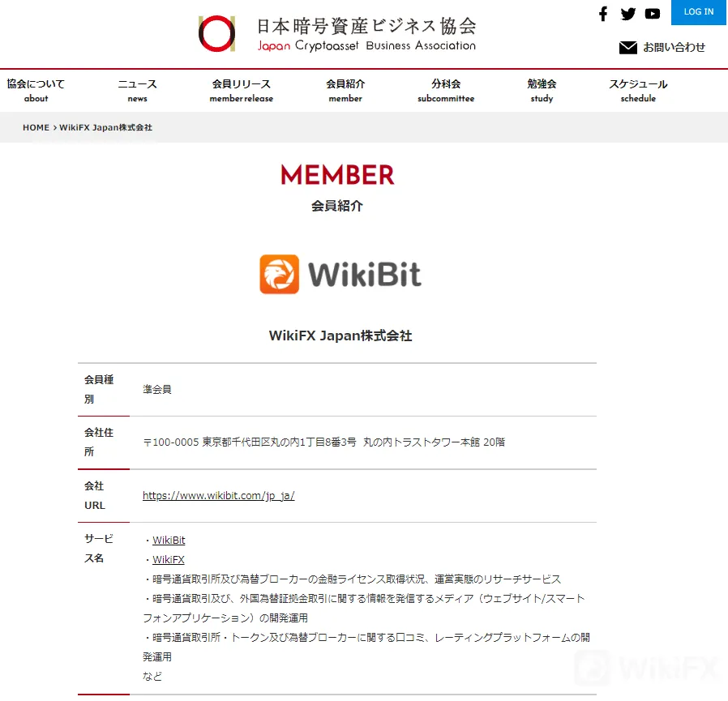728x701 pixels.
Task: Click the 準会員 membership value
Action: click(157, 390)
